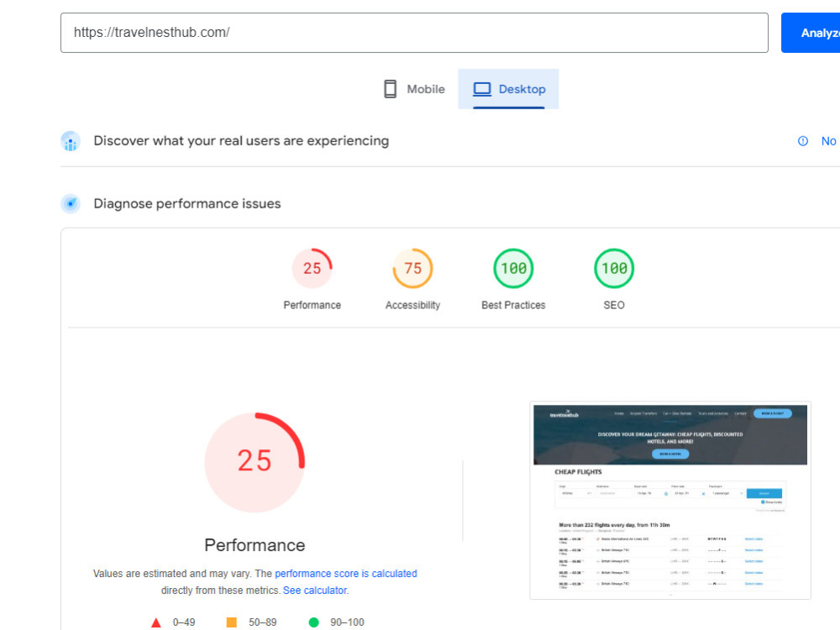
Task: Click the green circle 90–100 legend icon
Action: point(314,622)
